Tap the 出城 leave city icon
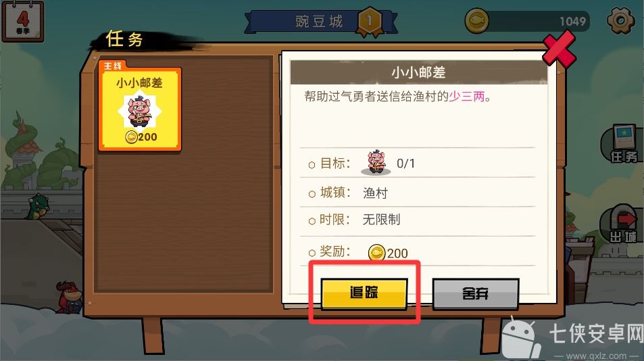 click(622, 224)
